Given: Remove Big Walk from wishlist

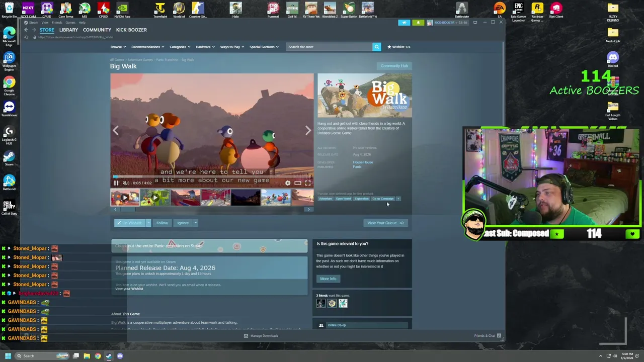Looking at the screenshot, I should tap(130, 223).
